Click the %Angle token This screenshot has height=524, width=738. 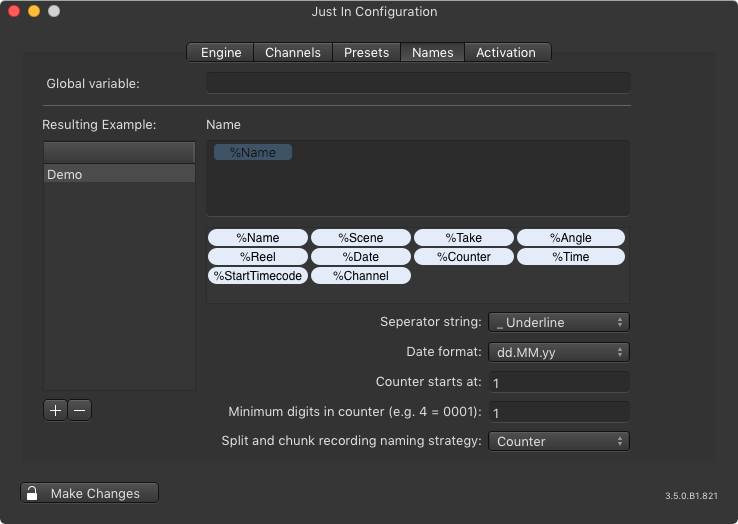[570, 237]
